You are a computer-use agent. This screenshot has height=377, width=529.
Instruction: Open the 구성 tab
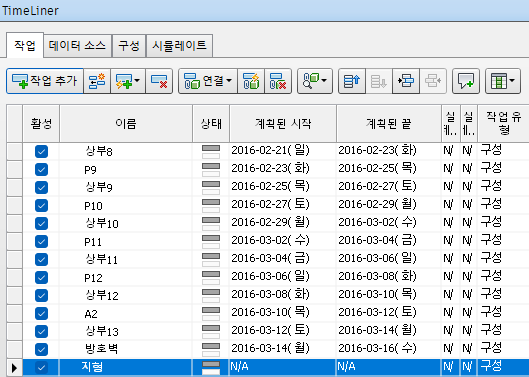129,46
